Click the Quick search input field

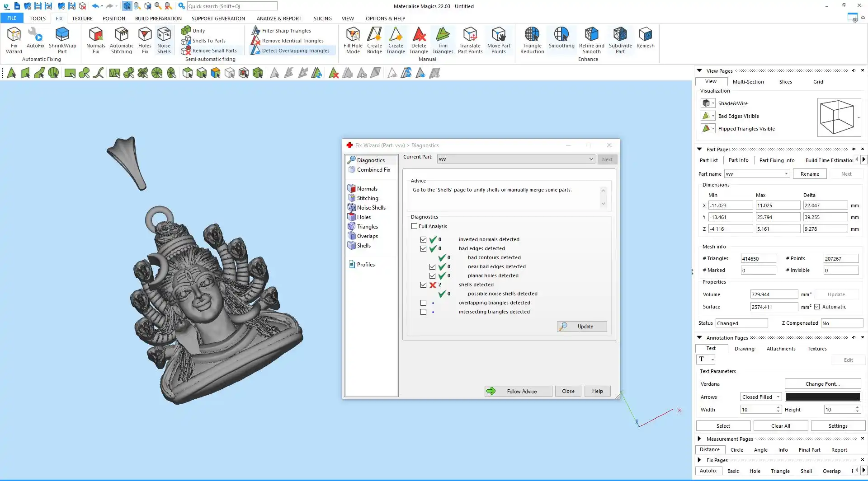(x=232, y=6)
